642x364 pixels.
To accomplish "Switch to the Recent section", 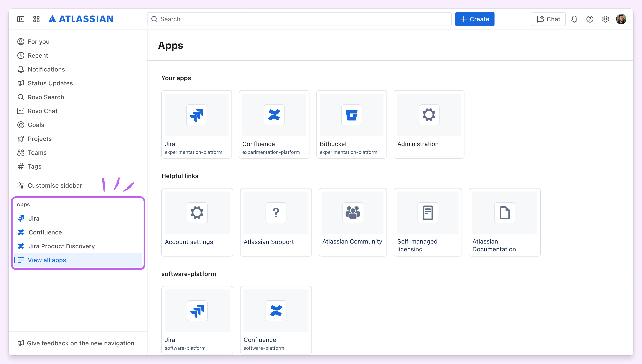I will tap(38, 55).
